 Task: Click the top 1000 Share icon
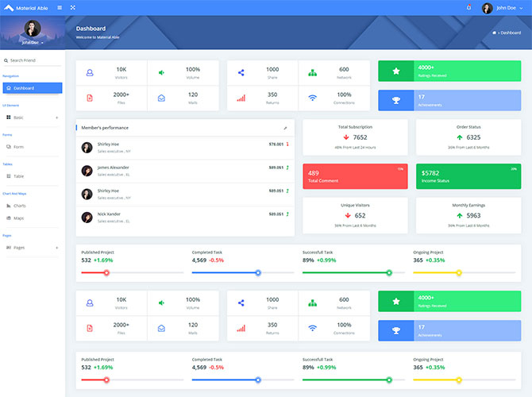[x=241, y=72]
